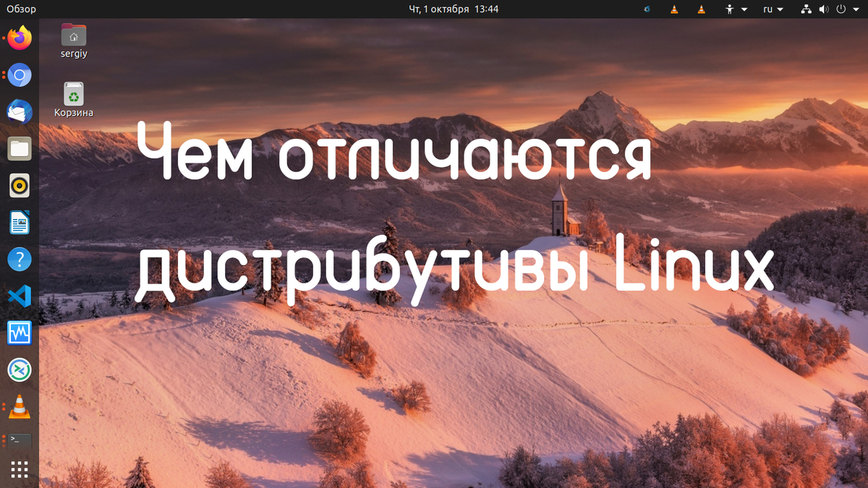Open the sergiy home folder desktop icon
868x488 pixels.
coord(74,41)
